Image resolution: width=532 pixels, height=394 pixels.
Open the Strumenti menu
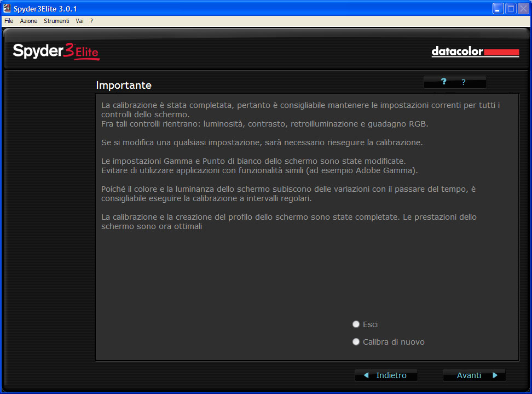pyautogui.click(x=56, y=21)
